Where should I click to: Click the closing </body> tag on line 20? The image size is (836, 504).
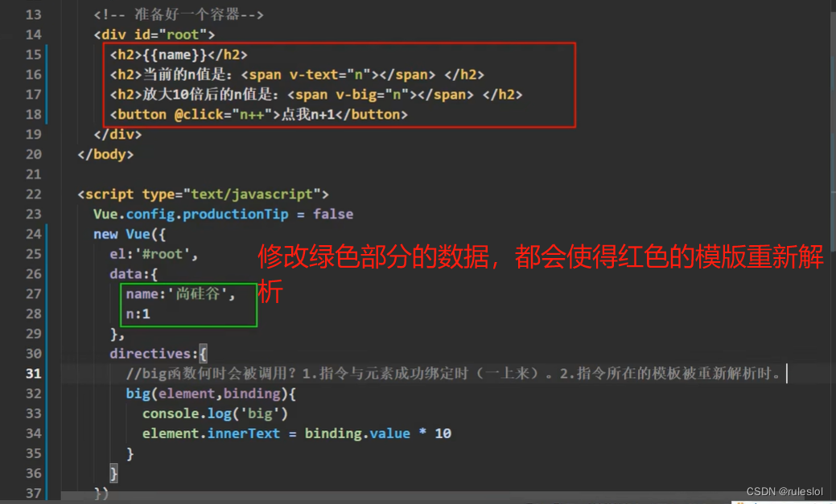[x=104, y=154]
